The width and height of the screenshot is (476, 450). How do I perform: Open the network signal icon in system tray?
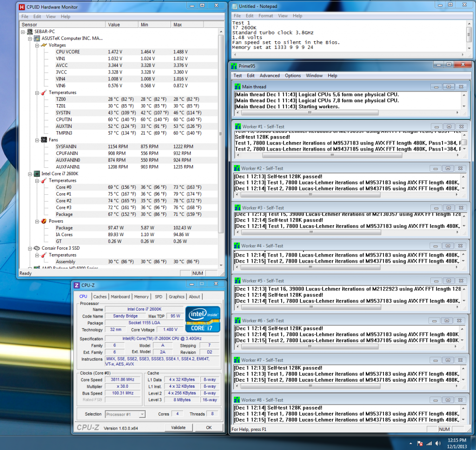click(x=429, y=443)
